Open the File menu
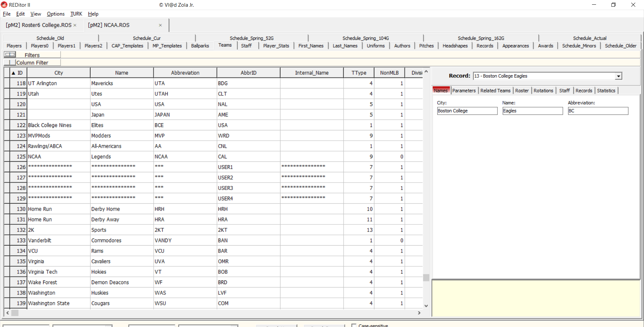This screenshot has height=327, width=644. [7, 14]
